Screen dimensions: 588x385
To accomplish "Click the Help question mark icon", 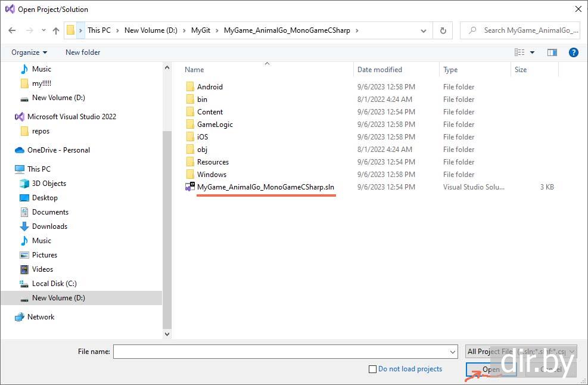I will (x=573, y=52).
